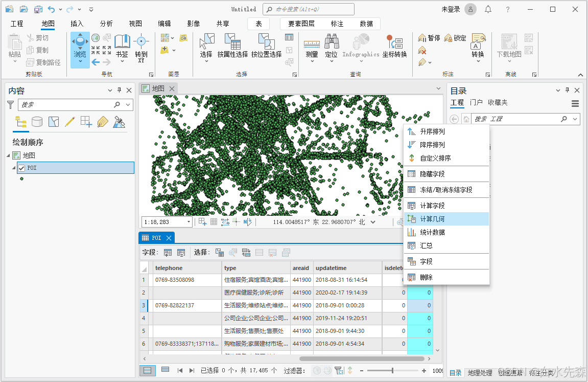Go to previous extent arrow

(x=96, y=62)
